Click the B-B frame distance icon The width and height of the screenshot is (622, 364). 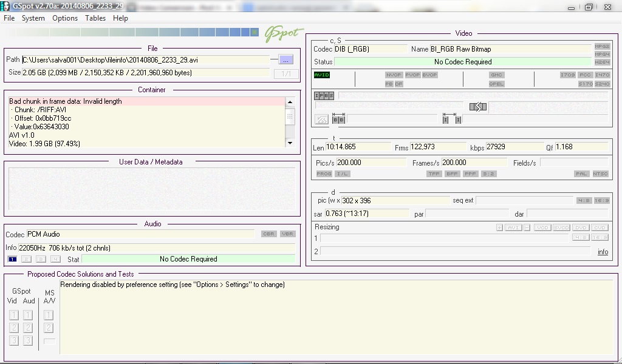[338, 120]
